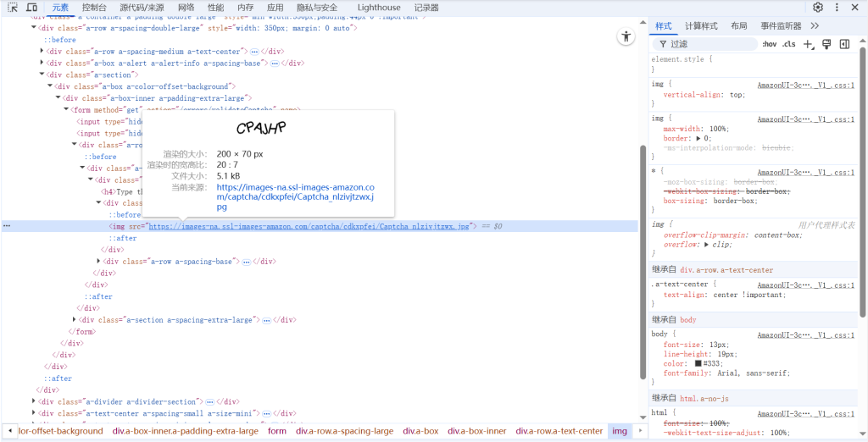Add a new style rule with plus icon

[808, 44]
